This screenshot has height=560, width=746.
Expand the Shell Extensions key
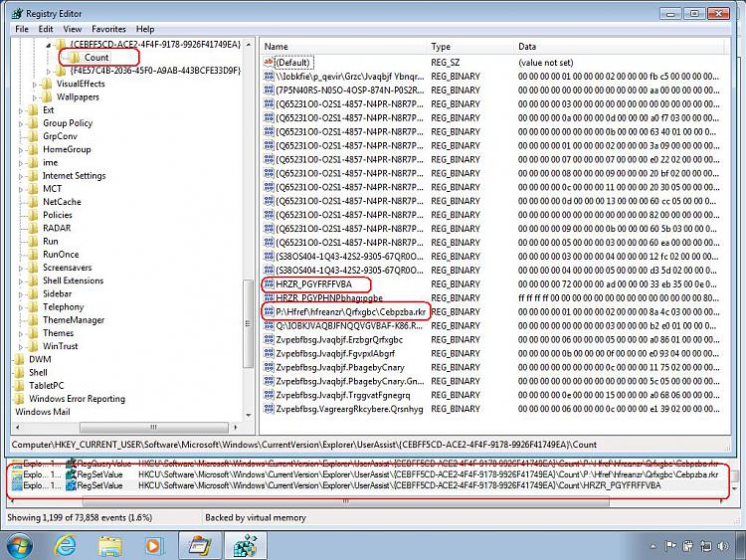pos(21,281)
